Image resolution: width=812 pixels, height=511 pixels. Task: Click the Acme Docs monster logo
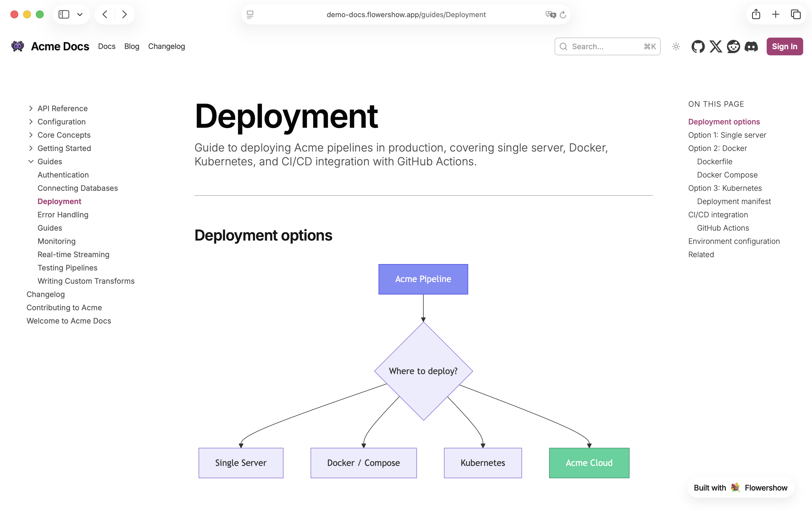tap(17, 46)
